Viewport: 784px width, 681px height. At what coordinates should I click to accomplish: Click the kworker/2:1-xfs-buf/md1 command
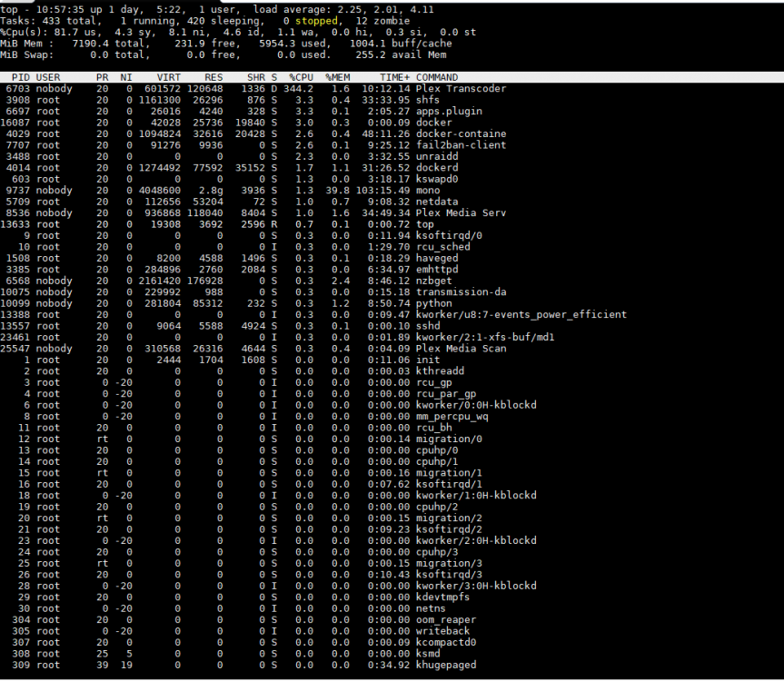[485, 337]
